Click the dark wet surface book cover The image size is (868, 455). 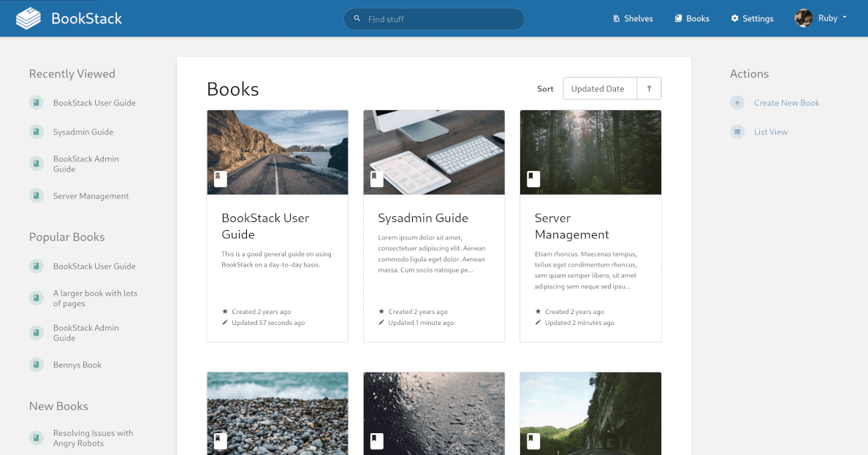pyautogui.click(x=434, y=413)
